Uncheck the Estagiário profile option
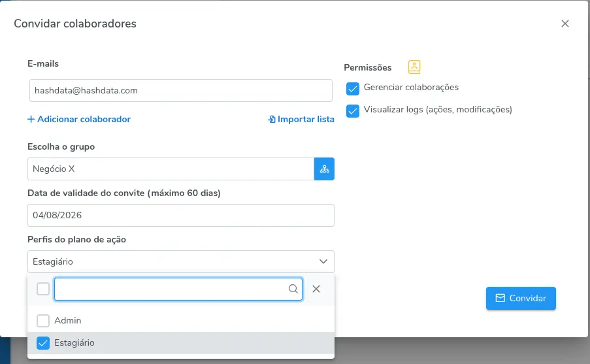 coord(43,343)
